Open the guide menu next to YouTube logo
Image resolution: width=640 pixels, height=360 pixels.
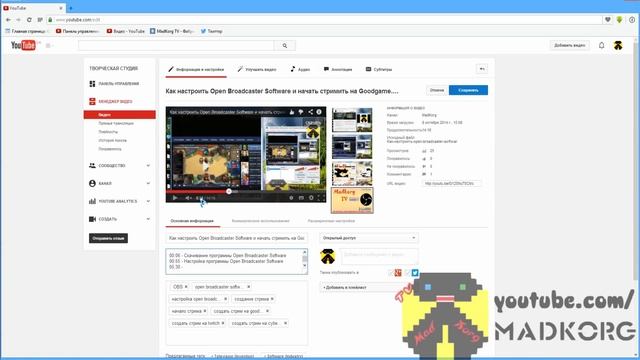pos(49,46)
